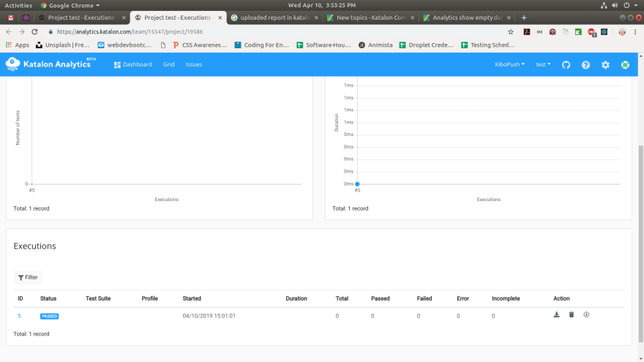This screenshot has height=362, width=644.
Task: Open the Software-House bookmark
Action: pyautogui.click(x=323, y=45)
